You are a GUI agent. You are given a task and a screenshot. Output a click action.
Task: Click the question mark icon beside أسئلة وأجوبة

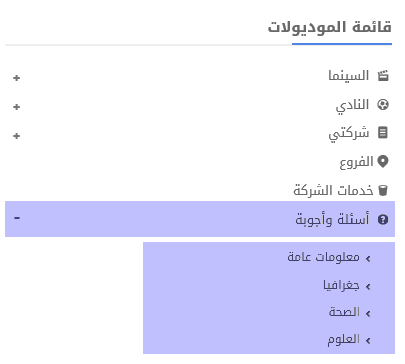pos(383,220)
